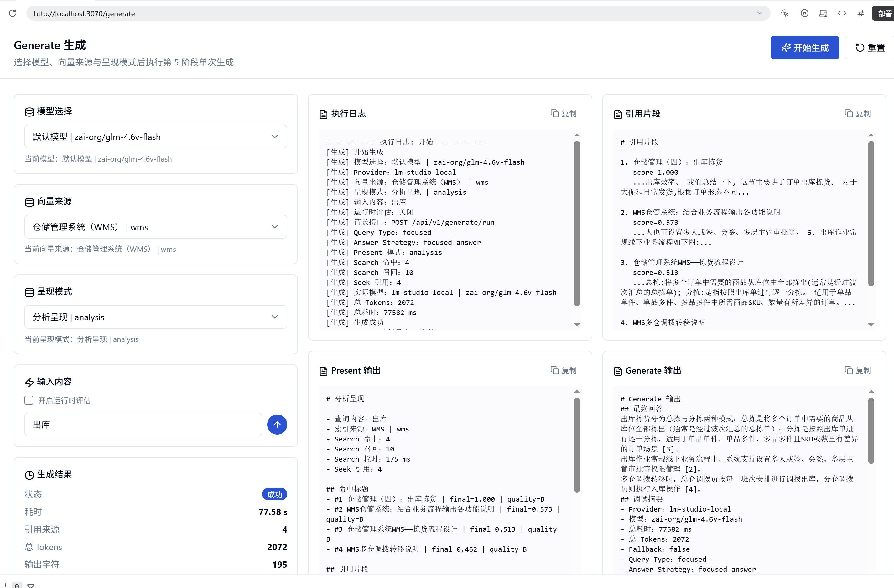Viewport: 894px width, 588px height.
Task: Expand the address bar URL dropdown chevron
Action: click(x=760, y=13)
